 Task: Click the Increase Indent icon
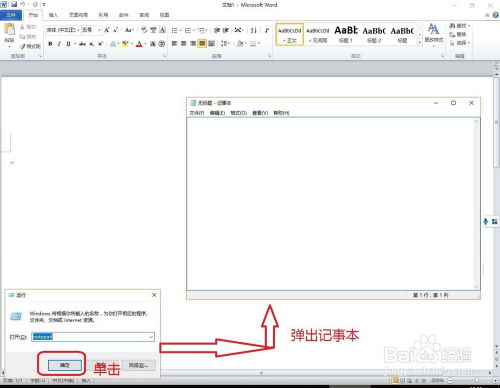(226, 30)
